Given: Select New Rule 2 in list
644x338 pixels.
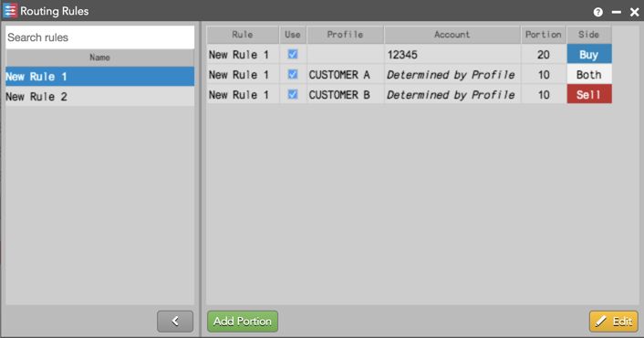Looking at the screenshot, I should tap(99, 97).
